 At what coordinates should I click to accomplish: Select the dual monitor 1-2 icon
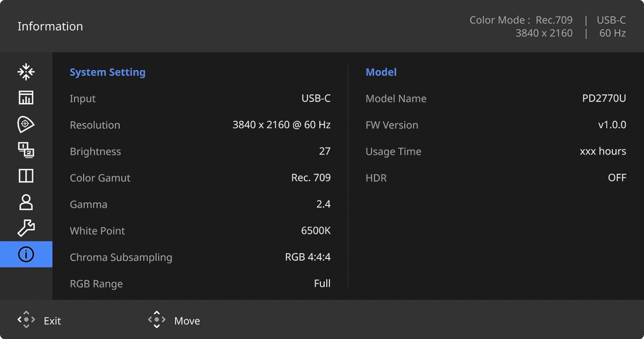(26, 150)
